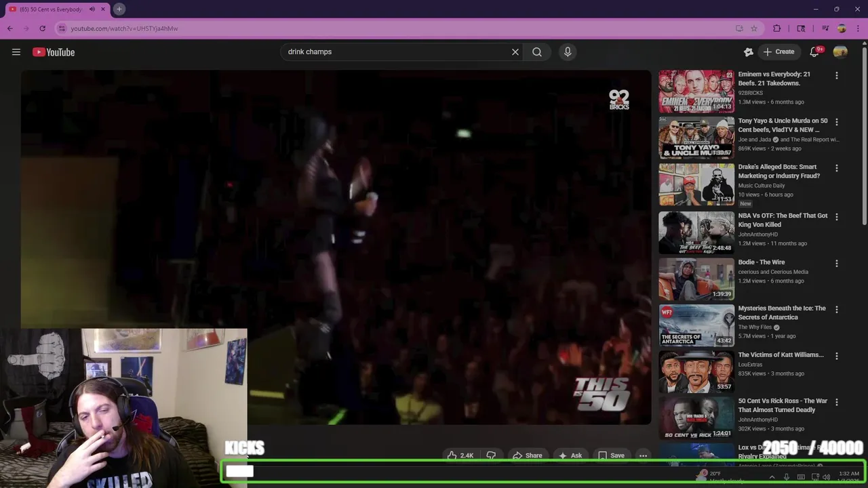This screenshot has width=868, height=488.
Task: Click the browser address bar URL
Action: (x=124, y=28)
